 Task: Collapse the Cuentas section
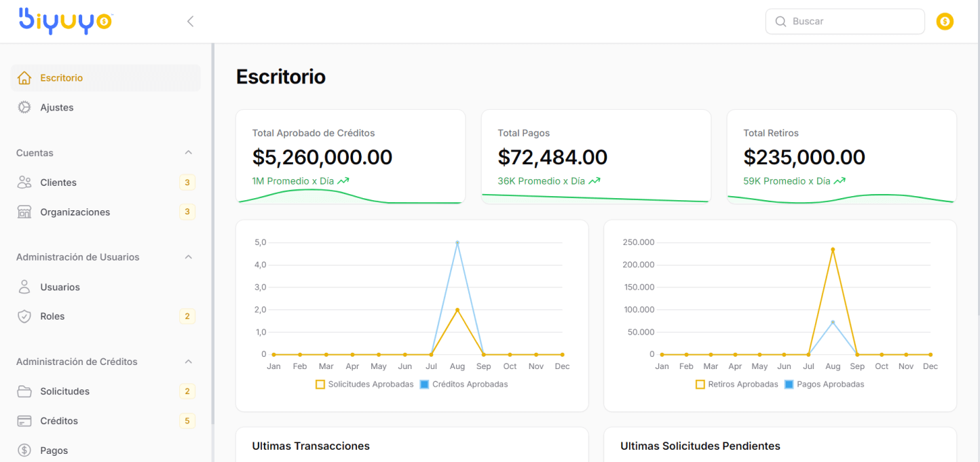tap(189, 153)
